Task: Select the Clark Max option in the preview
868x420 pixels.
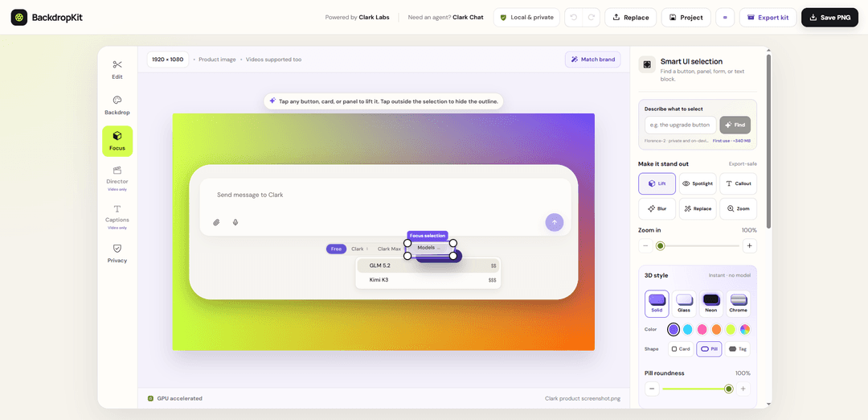Action: tap(389, 249)
